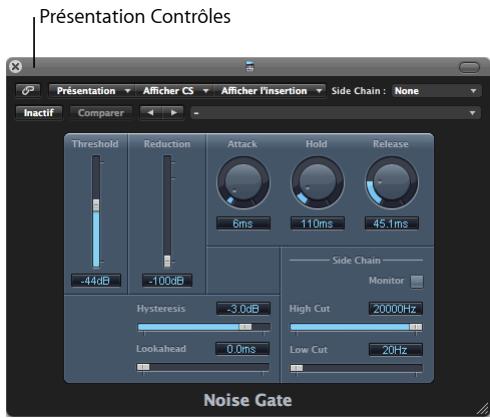The width and height of the screenshot is (490, 418).
Task: Click the Lookahead slider handle
Action: coord(143,367)
